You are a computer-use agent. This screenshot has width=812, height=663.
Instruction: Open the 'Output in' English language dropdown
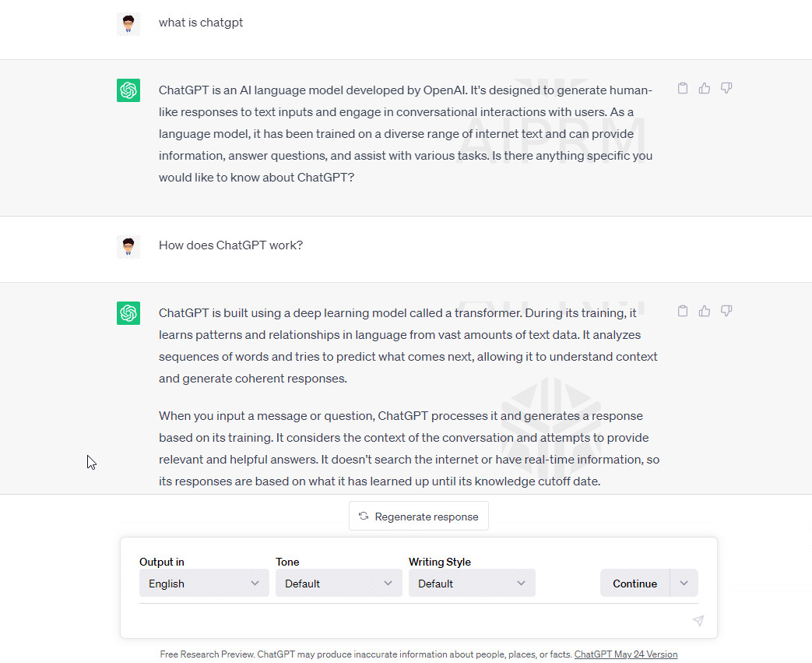click(204, 583)
